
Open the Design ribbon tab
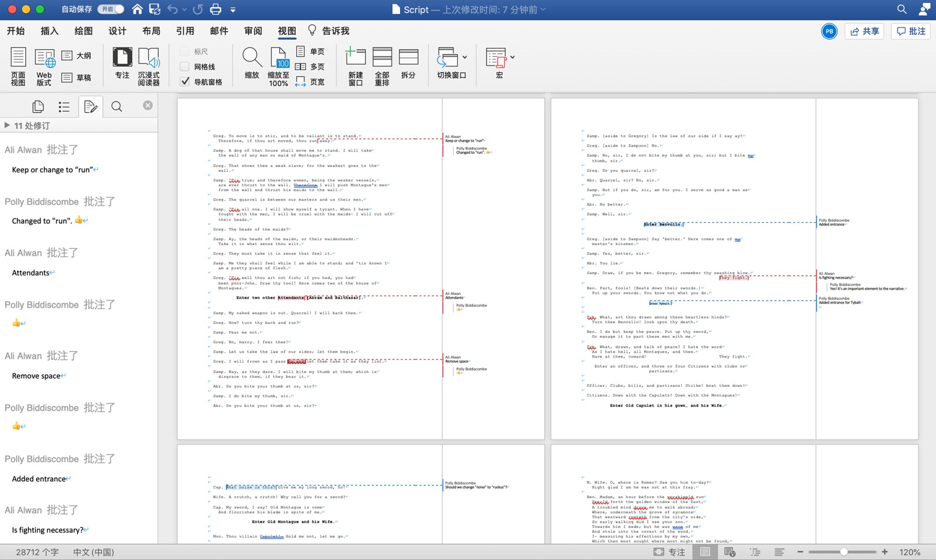click(118, 31)
